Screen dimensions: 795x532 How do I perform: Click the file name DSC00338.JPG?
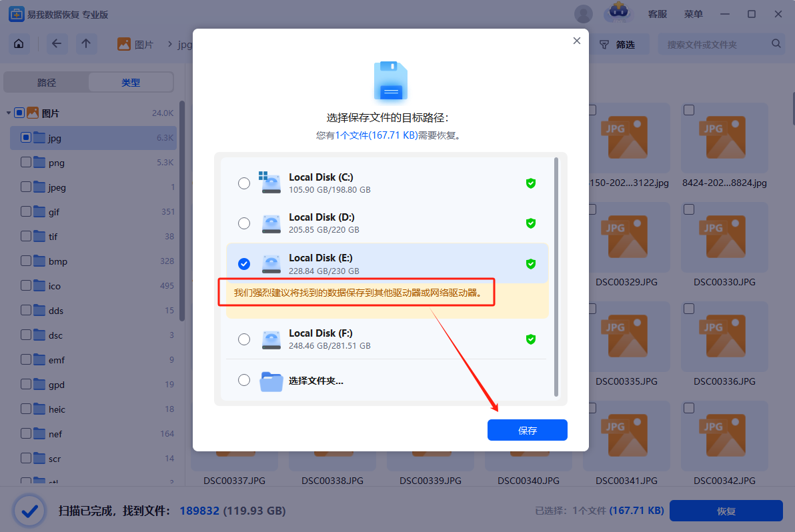pos(332,480)
